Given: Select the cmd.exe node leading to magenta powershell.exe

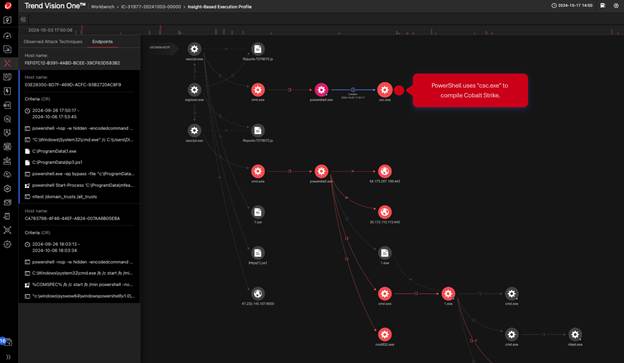Looking at the screenshot, I should point(258,90).
